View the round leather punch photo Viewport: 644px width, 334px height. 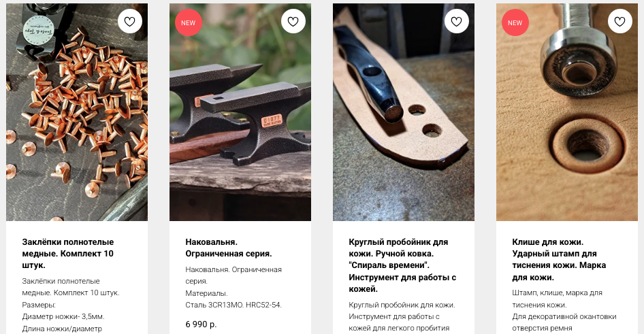tap(403, 112)
